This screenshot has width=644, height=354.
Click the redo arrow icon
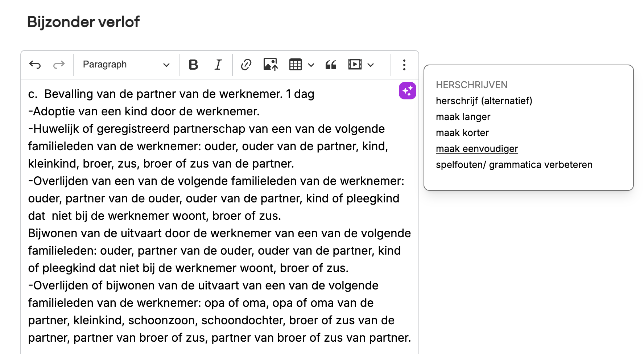(59, 65)
